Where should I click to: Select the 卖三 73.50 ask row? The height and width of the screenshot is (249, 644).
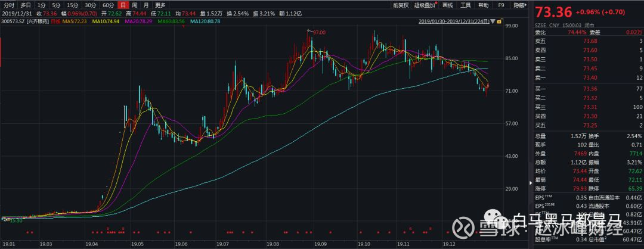click(x=589, y=59)
